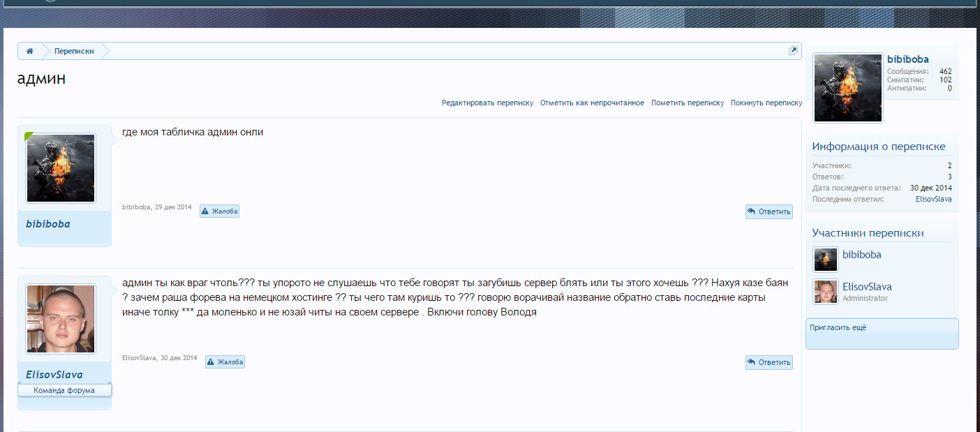Open large bibiboba avatar in sidebar
980x432 pixels.
pyautogui.click(x=848, y=88)
